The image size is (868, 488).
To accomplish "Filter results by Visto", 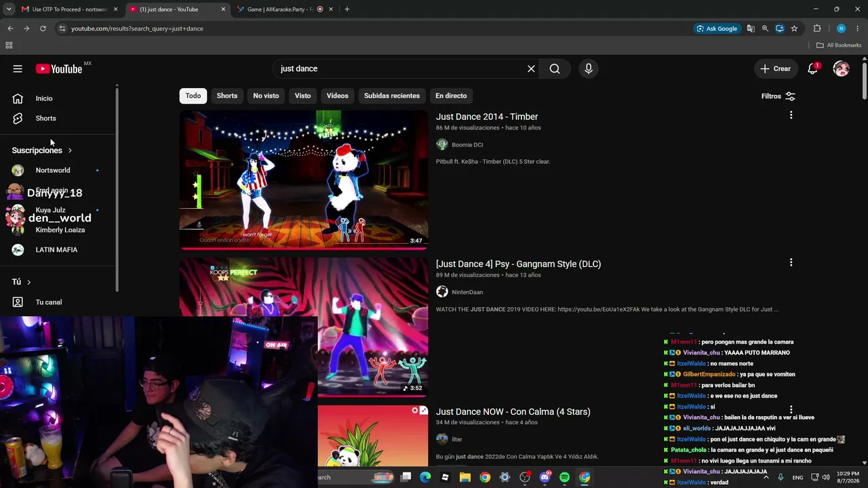I will pyautogui.click(x=303, y=96).
